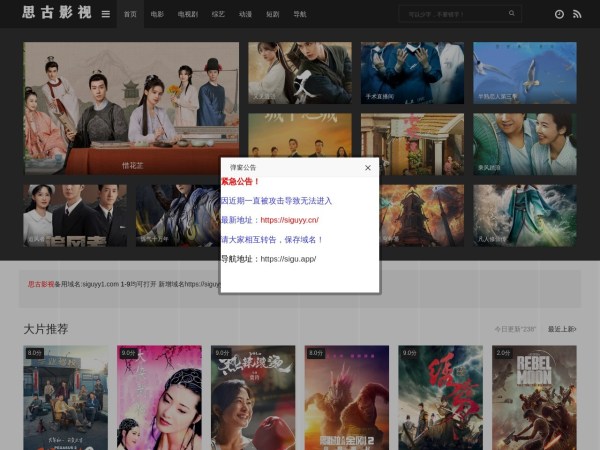Open the 电影 navigation tab
Screen dimensions: 600x450
click(x=157, y=14)
